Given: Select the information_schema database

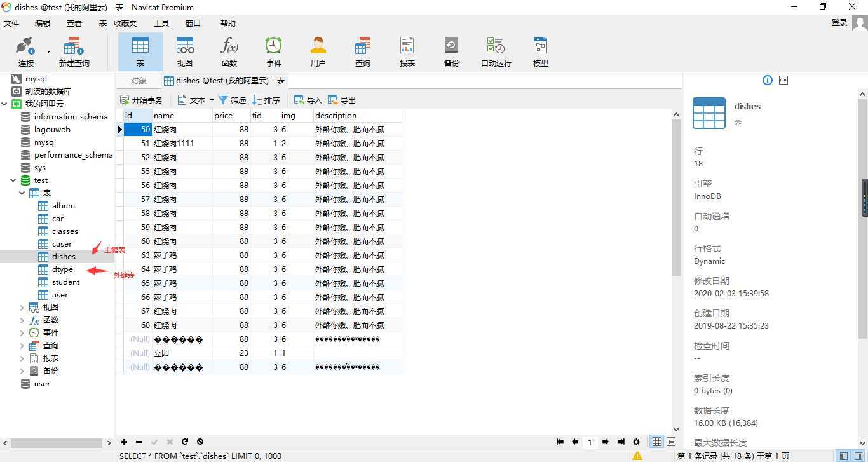Looking at the screenshot, I should [71, 117].
